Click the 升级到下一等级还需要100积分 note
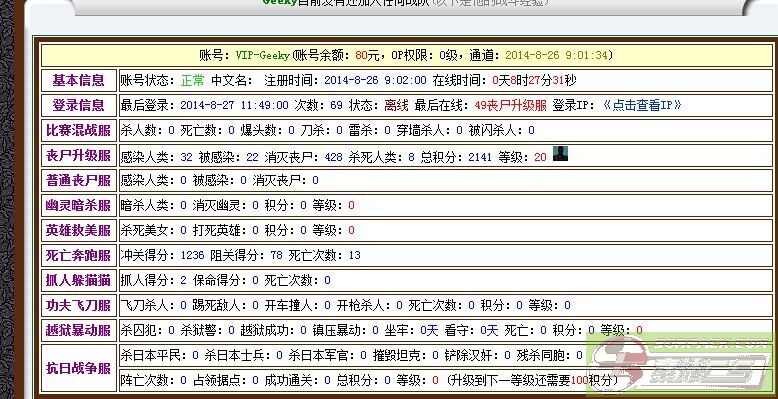This screenshot has height=399, width=778. tap(532, 381)
